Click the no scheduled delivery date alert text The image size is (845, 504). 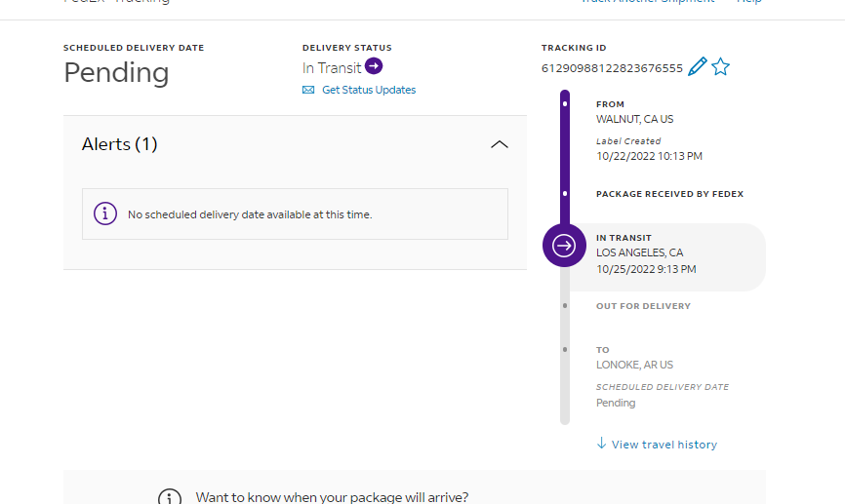(250, 214)
